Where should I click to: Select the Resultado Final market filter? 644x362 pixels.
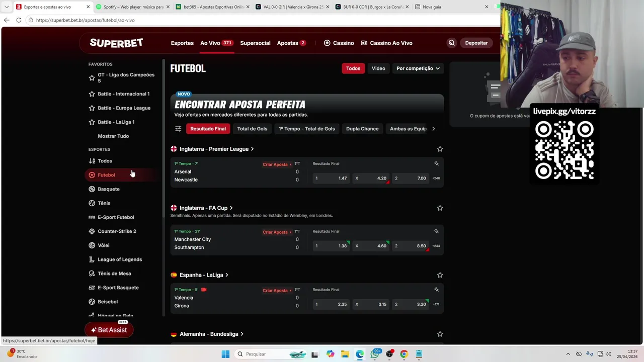[208, 129]
